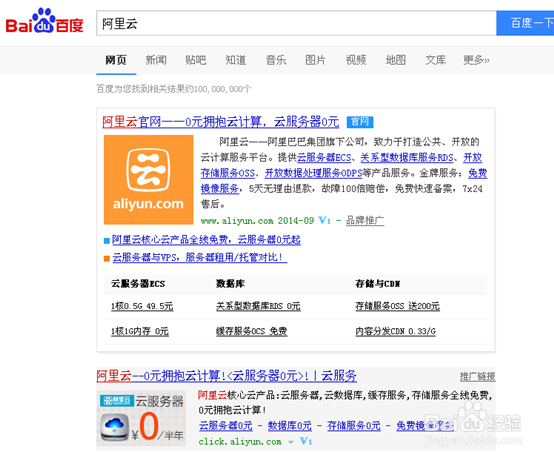Image resolution: width=554 pixels, height=460 pixels.
Task: Open the second result 阿里云--0元拥抱云计算 title
Action: (226, 376)
